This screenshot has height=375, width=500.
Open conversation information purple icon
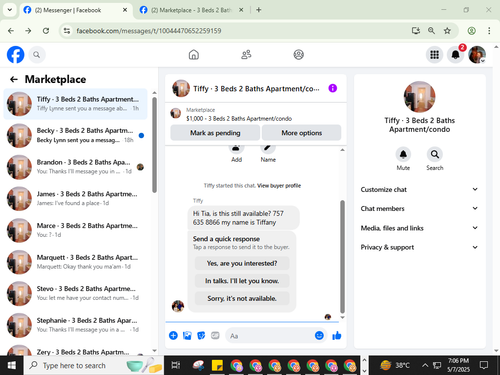click(x=332, y=88)
